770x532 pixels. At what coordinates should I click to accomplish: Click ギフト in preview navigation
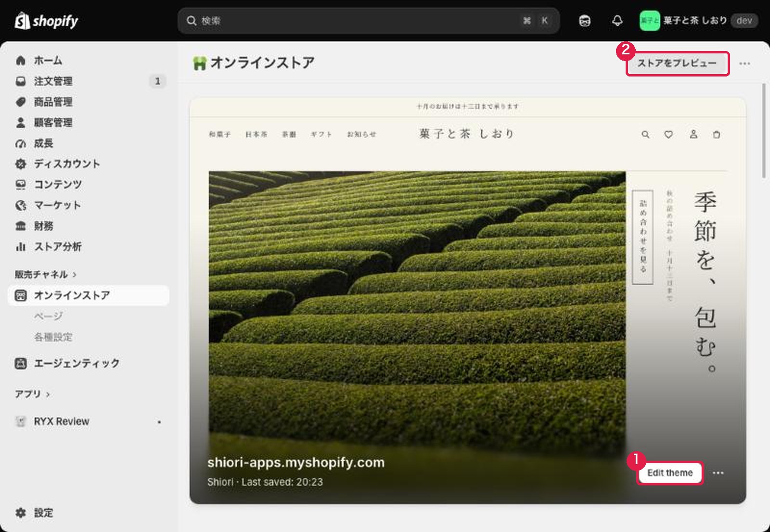pyautogui.click(x=321, y=134)
